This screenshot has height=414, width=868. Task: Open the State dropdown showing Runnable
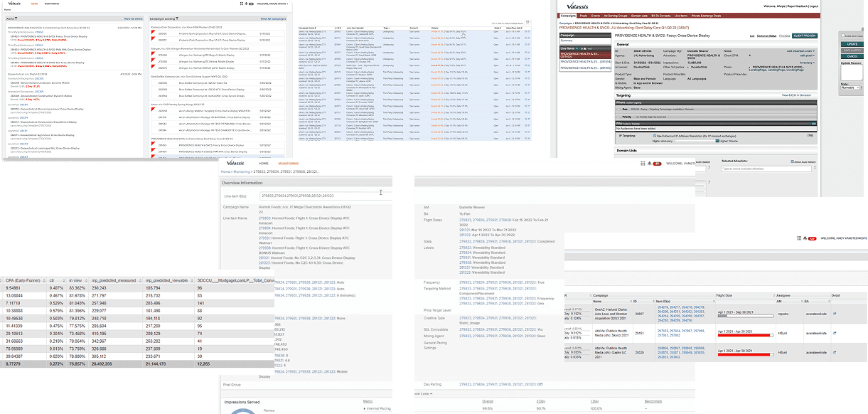(x=850, y=87)
